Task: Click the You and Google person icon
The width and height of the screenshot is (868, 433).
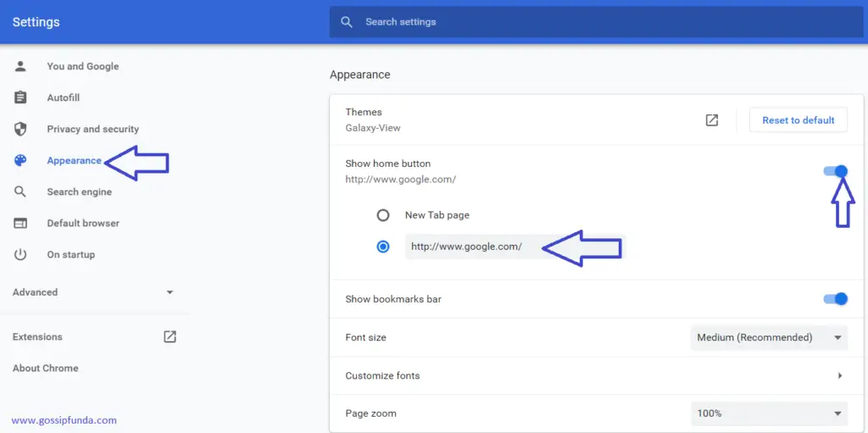Action: point(20,66)
